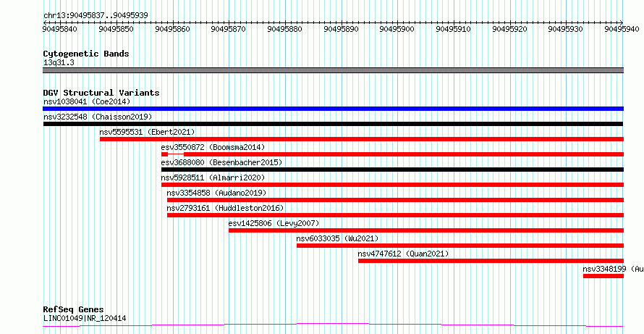The width and height of the screenshot is (644, 334).
Task: Click ruler position 90495850
Action: 116,29
